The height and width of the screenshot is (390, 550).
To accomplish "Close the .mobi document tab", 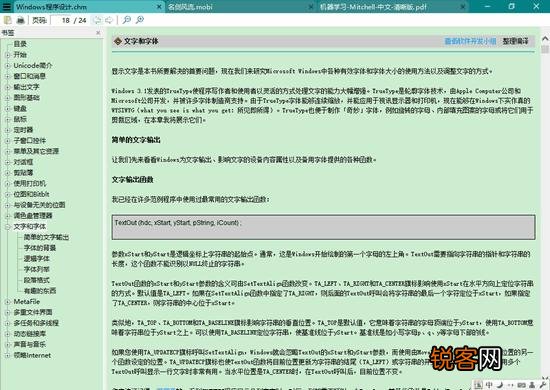I will [x=311, y=7].
